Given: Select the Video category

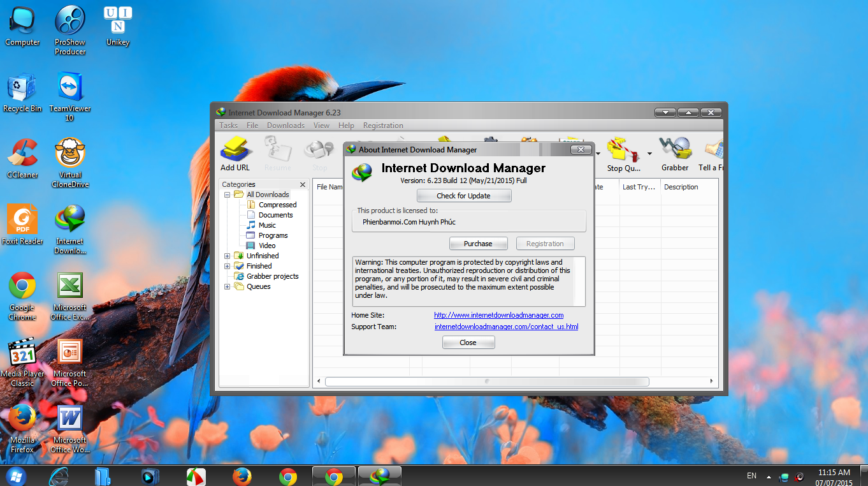Looking at the screenshot, I should (267, 246).
